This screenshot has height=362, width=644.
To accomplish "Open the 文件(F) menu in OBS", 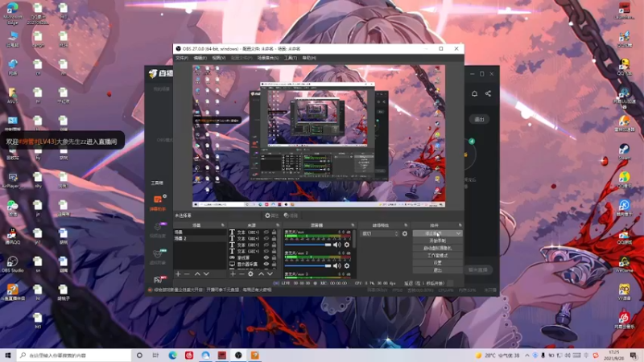I will (182, 58).
